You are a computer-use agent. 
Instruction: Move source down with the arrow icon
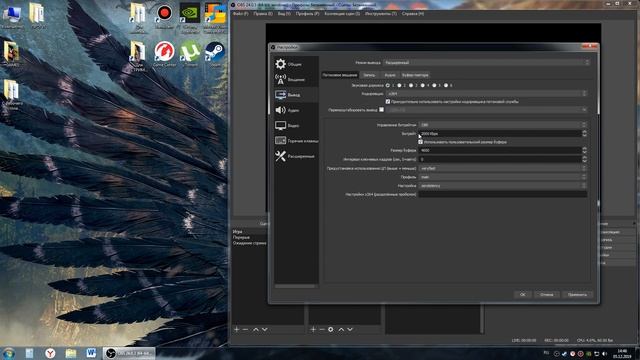[x=350, y=329]
